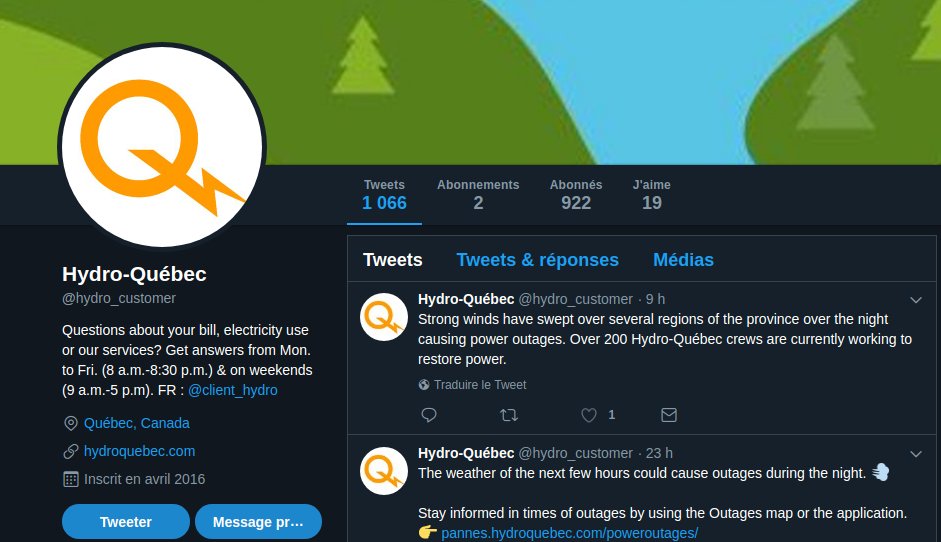Image resolution: width=941 pixels, height=542 pixels.
Task: Click the retweet icon on the first tweet
Action: pos(509,415)
